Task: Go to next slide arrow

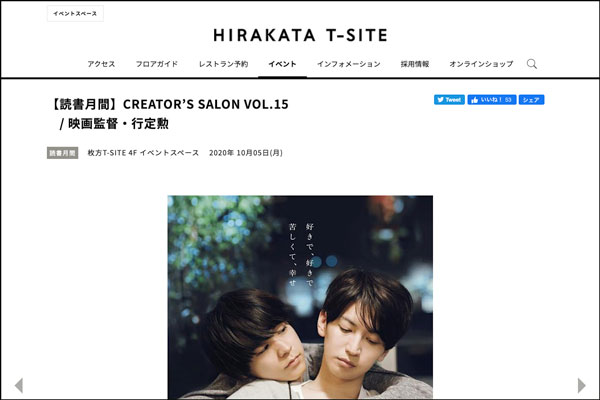Action: pos(582,385)
